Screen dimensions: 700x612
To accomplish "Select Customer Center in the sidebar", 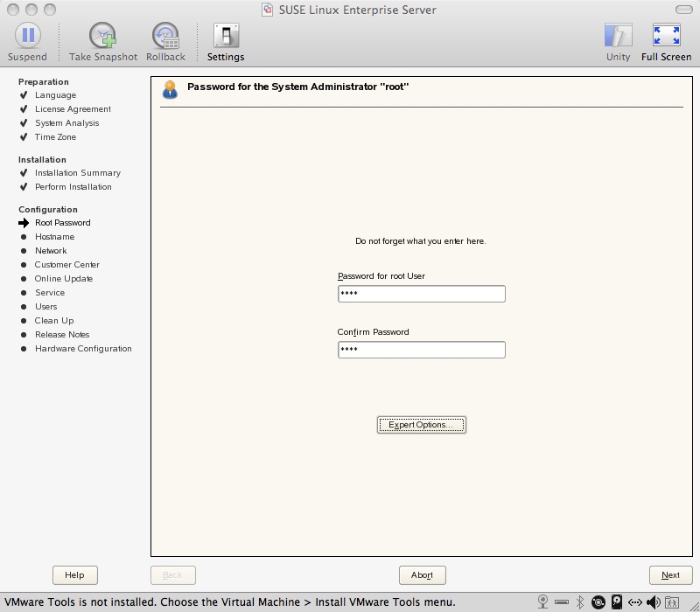I will pyautogui.click(x=67, y=265).
